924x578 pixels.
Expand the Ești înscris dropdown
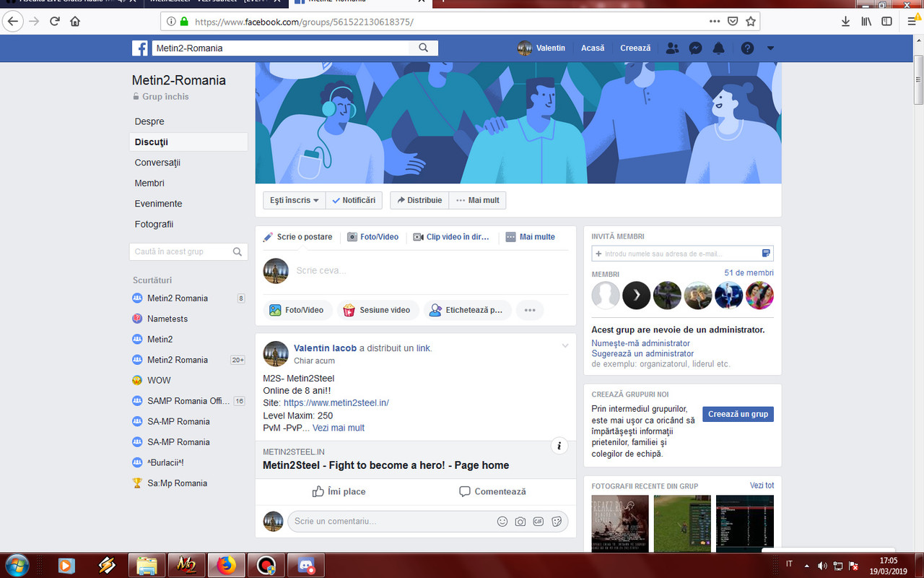click(x=293, y=200)
